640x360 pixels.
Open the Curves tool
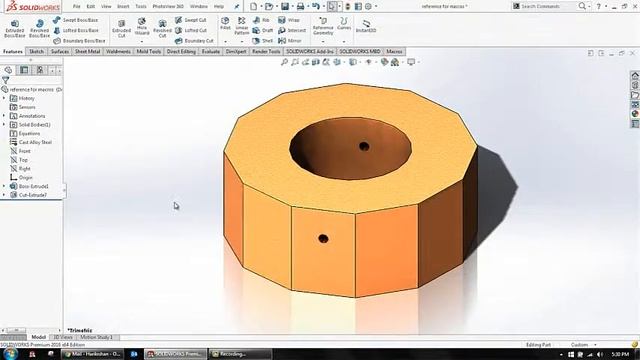click(344, 24)
